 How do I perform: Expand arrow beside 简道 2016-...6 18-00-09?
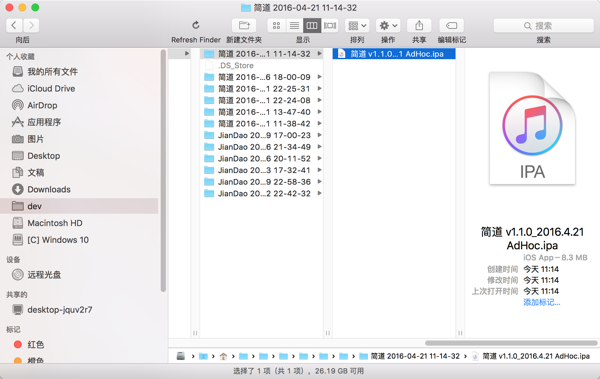tap(319, 77)
